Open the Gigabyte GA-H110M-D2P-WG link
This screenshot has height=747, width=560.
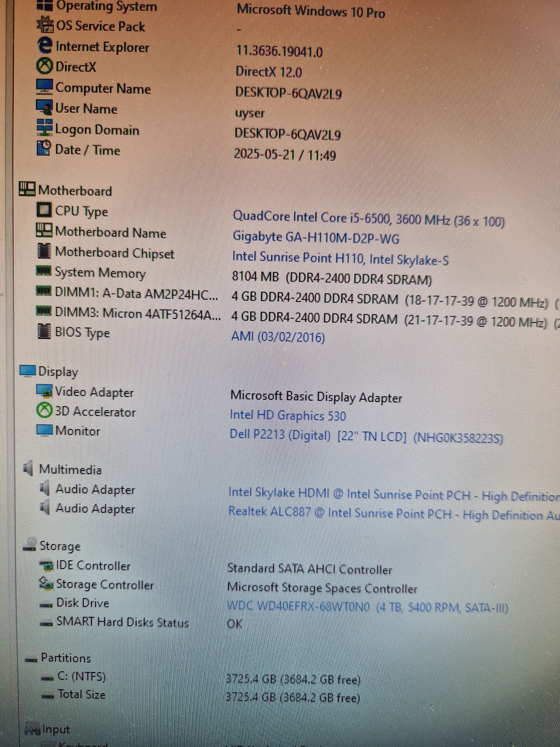click(x=316, y=238)
